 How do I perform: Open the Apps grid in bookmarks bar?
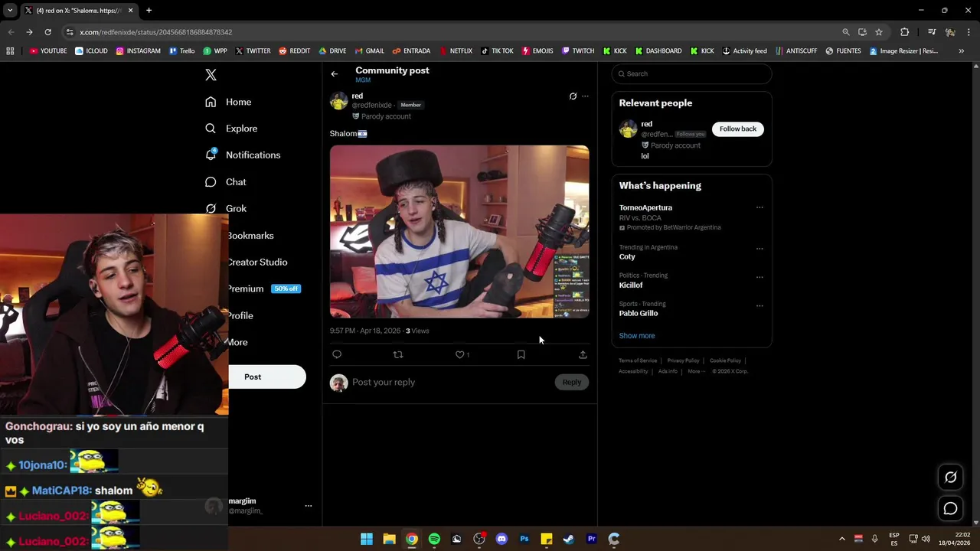pos(10,51)
